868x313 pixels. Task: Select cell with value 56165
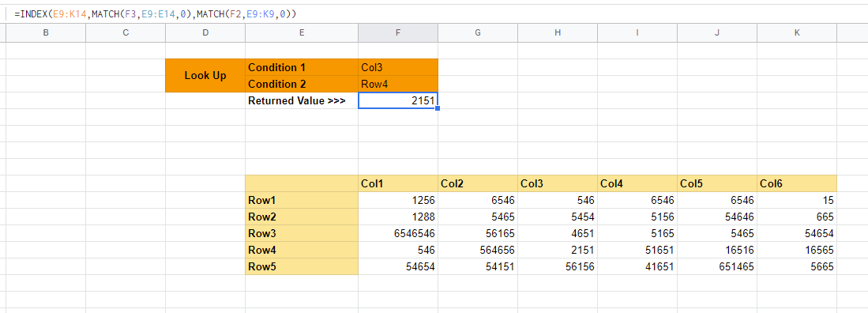[478, 233]
